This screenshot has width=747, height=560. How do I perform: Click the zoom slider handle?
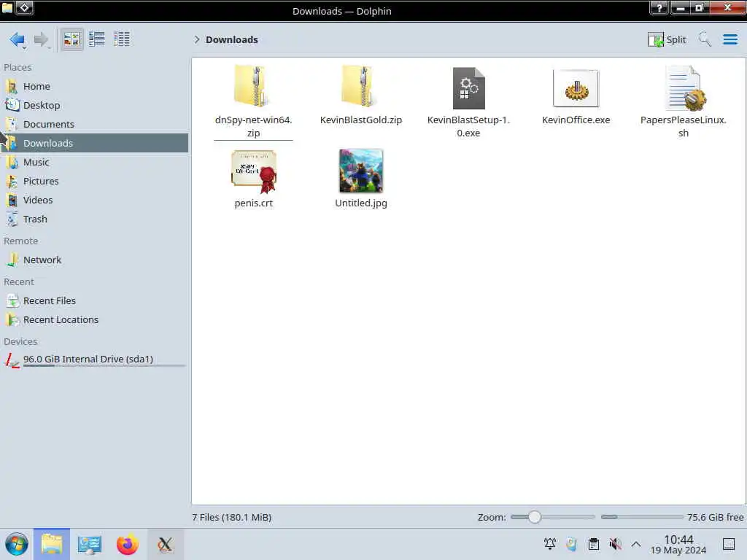[535, 517]
